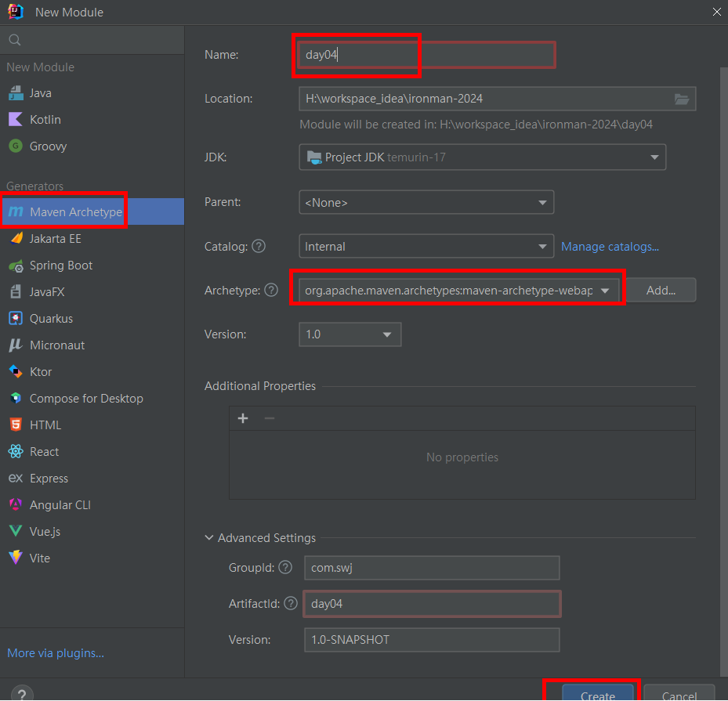Browse location with the folder icon
This screenshot has height=701, width=728.
click(682, 99)
